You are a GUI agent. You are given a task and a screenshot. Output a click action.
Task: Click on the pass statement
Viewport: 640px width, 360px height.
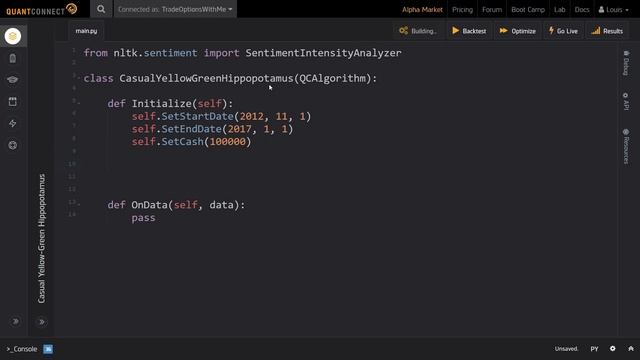(143, 218)
